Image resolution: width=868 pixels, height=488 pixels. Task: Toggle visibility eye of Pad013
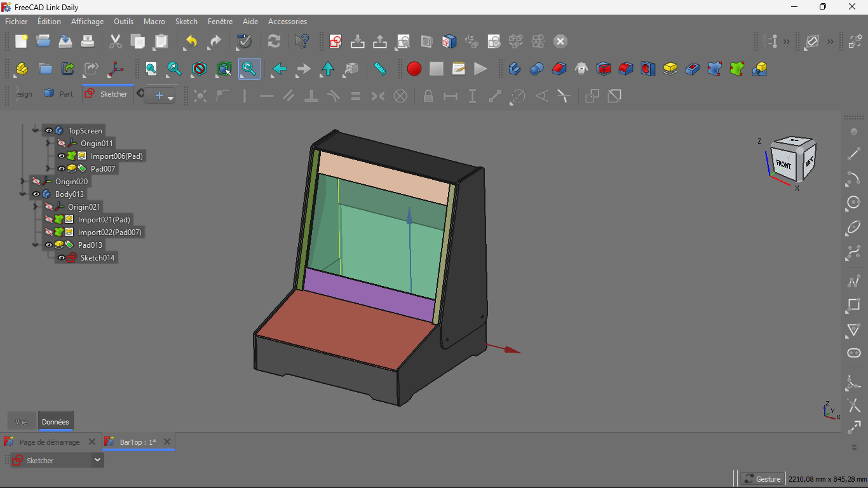pyautogui.click(x=49, y=245)
